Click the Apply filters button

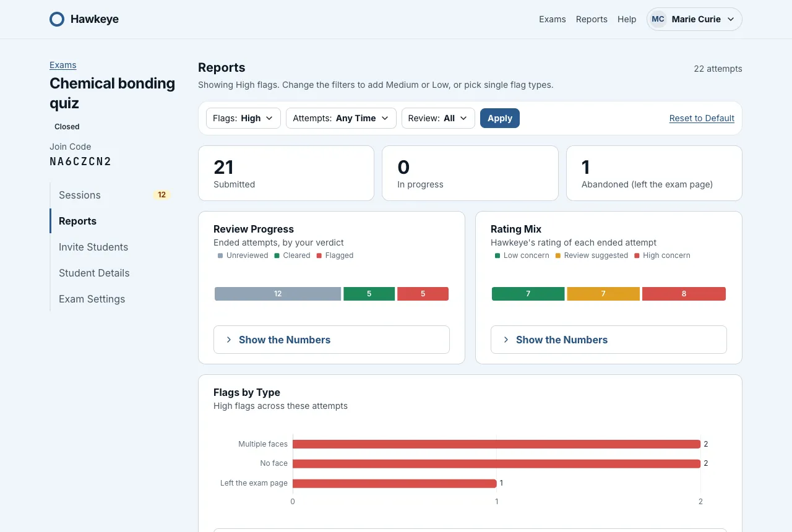pos(500,118)
